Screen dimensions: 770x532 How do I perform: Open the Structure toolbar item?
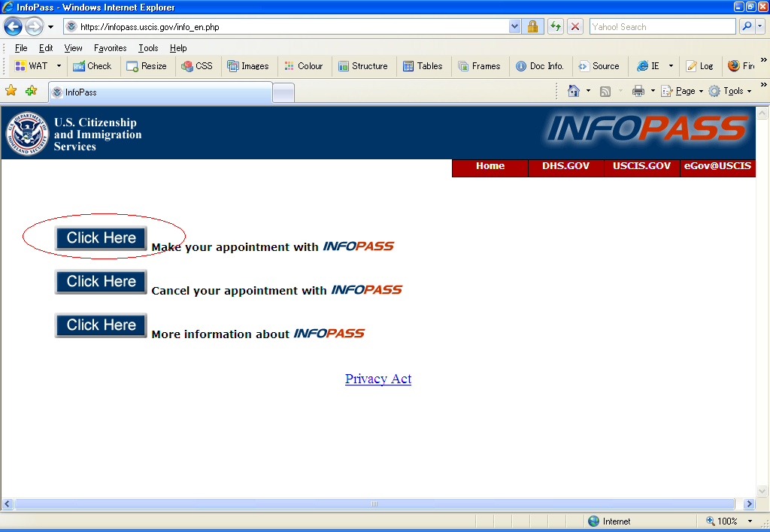363,66
